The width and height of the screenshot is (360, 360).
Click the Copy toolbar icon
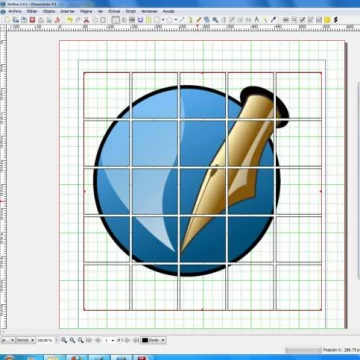tap(95, 20)
